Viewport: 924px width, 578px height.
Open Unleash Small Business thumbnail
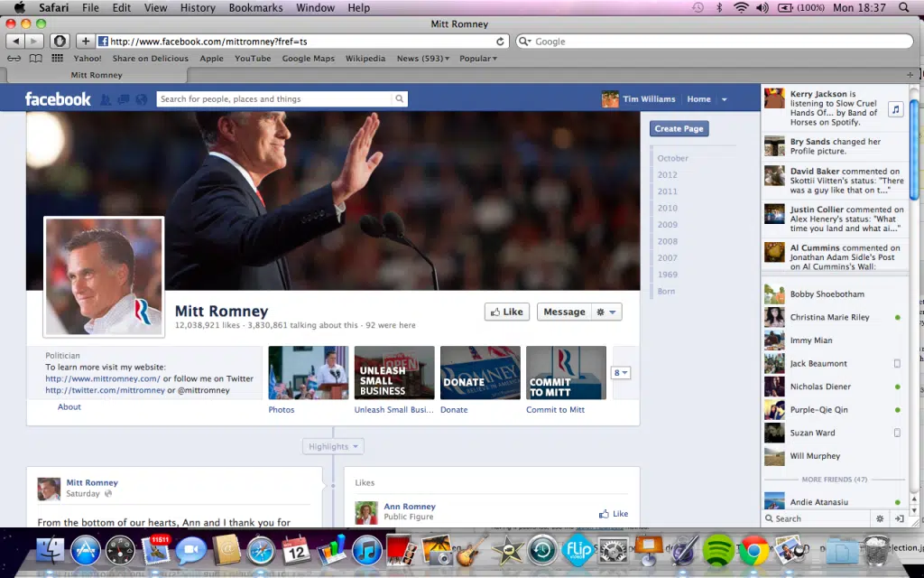(394, 373)
